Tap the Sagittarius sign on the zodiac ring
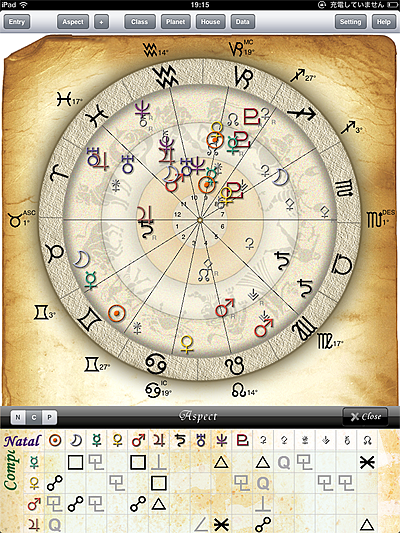This screenshot has width=400, height=533. pyautogui.click(x=301, y=114)
